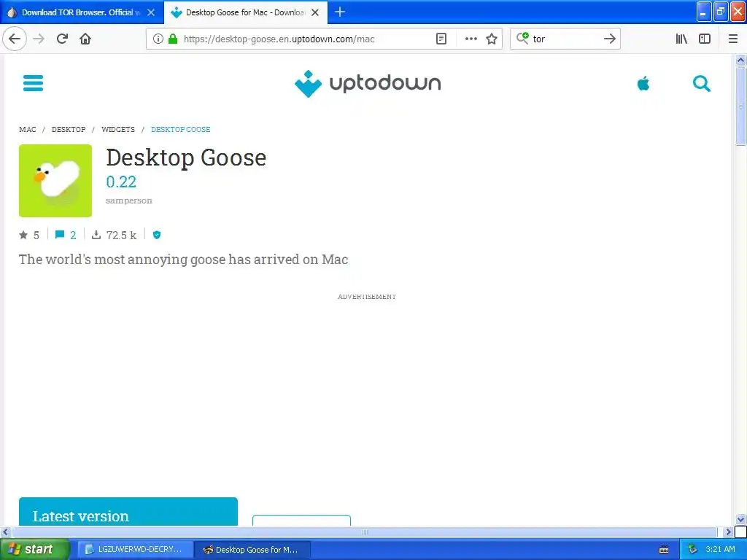Click the system tray network icon

[692, 549]
